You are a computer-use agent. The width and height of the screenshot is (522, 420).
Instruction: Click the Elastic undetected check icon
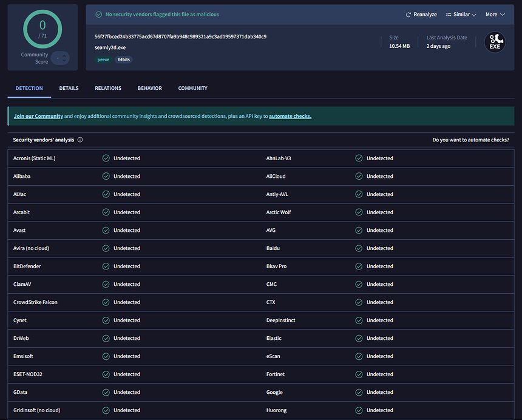(x=359, y=338)
